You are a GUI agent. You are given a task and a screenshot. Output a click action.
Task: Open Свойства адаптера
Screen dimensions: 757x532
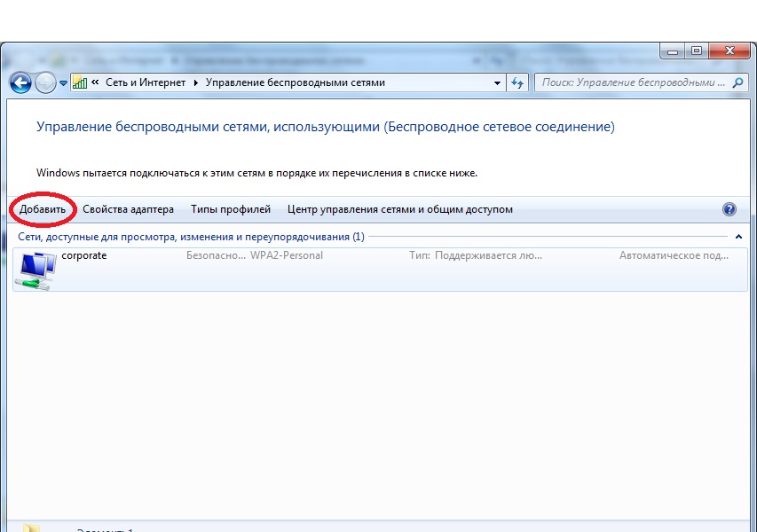click(128, 209)
